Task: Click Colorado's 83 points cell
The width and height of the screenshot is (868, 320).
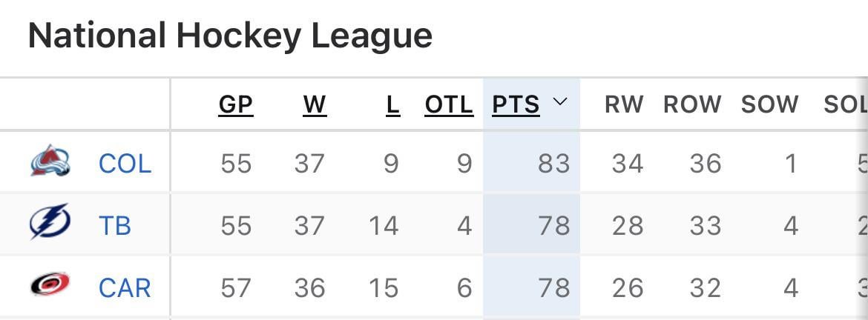Action: [x=553, y=163]
